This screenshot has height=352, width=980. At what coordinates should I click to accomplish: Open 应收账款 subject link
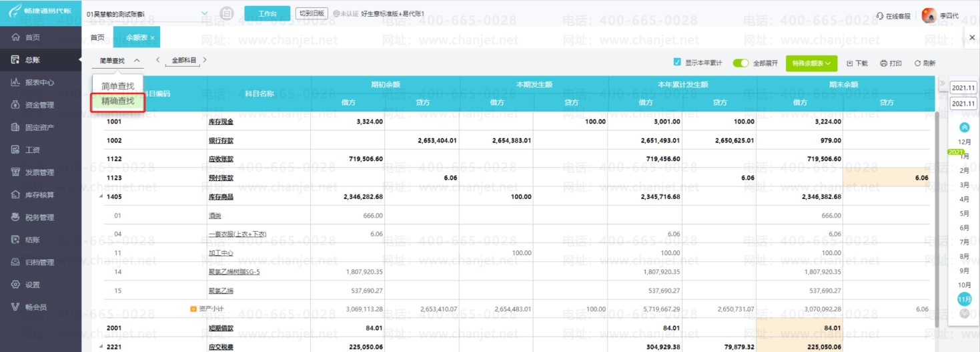click(x=221, y=159)
